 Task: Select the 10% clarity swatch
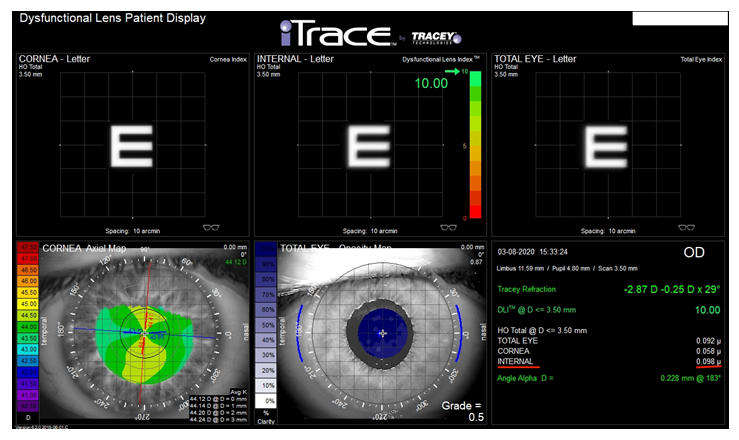tap(266, 385)
